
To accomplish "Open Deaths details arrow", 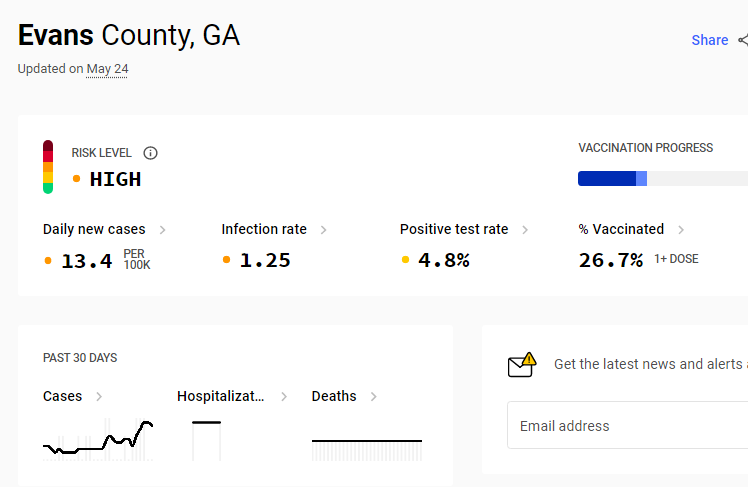I will point(374,397).
